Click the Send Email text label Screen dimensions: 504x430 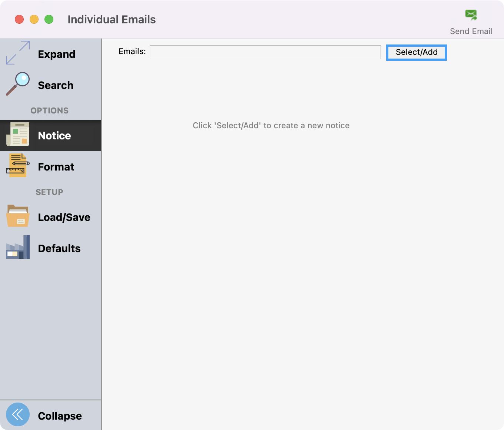pyautogui.click(x=471, y=32)
